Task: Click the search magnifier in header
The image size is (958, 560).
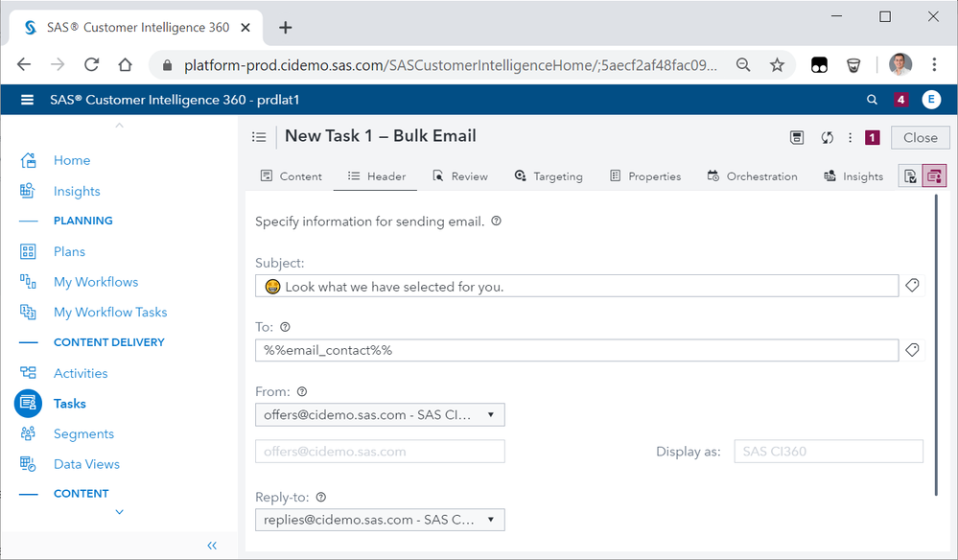Action: [x=872, y=100]
